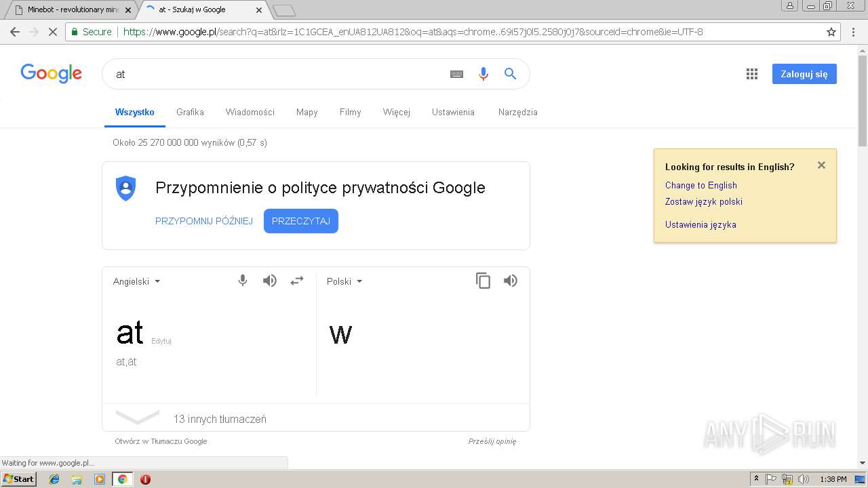The width and height of the screenshot is (868, 488).
Task: Open Internet Explorer from taskbar
Action: click(55, 479)
